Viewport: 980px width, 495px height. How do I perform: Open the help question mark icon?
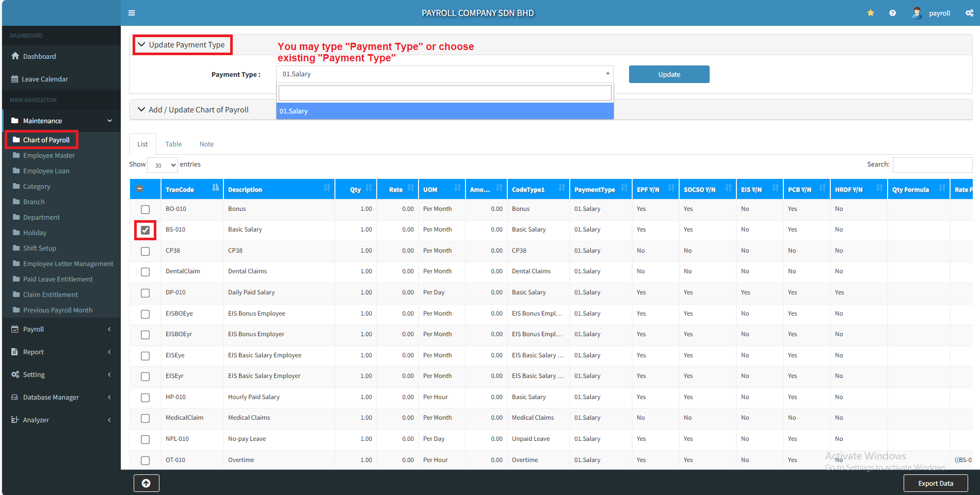(x=892, y=13)
